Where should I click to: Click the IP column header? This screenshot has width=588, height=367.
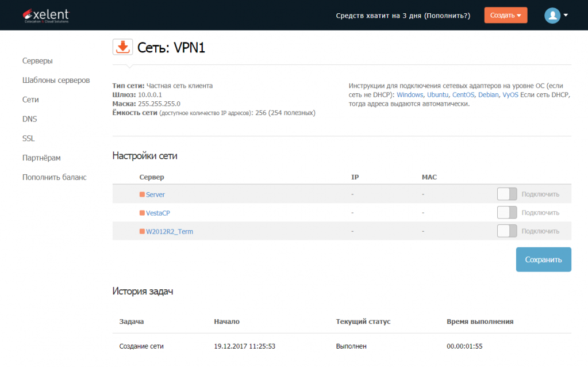(x=355, y=177)
